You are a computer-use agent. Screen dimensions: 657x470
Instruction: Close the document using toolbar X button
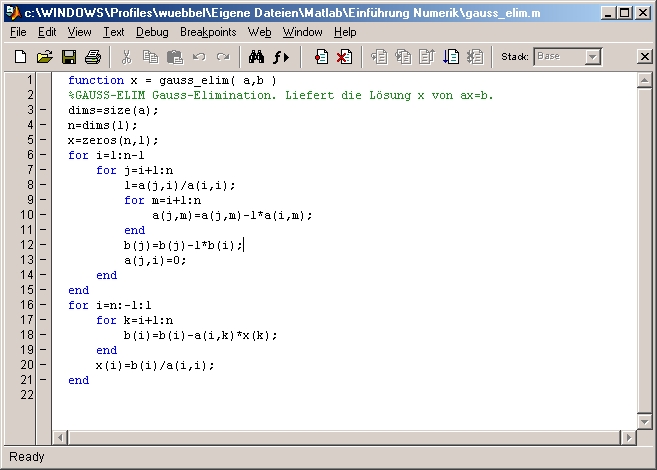click(x=644, y=57)
